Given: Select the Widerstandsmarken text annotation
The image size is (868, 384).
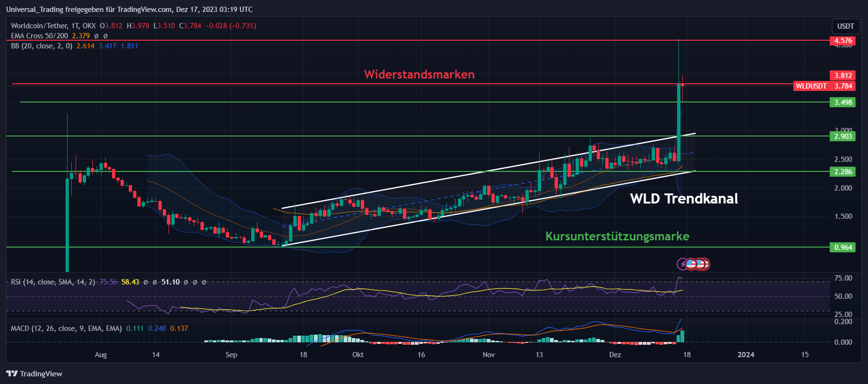Looking at the screenshot, I should click(x=419, y=74).
